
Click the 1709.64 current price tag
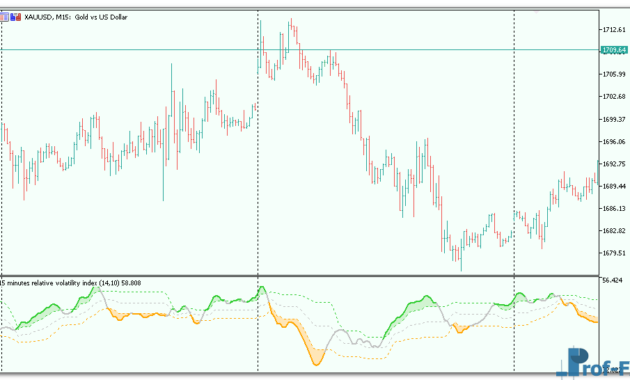click(x=614, y=50)
